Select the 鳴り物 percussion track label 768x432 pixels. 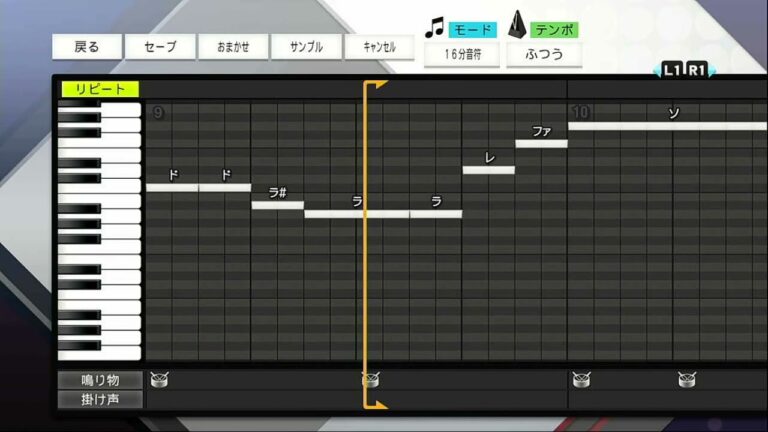[x=100, y=380]
